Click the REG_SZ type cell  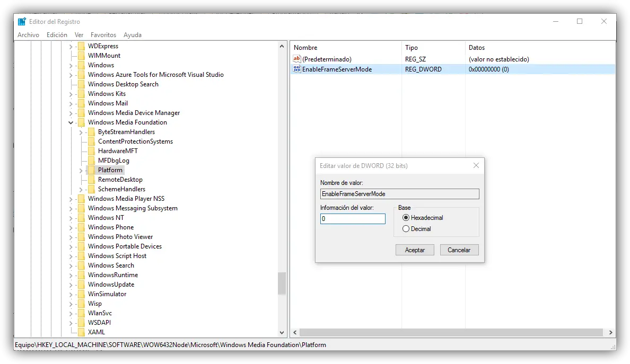click(415, 59)
